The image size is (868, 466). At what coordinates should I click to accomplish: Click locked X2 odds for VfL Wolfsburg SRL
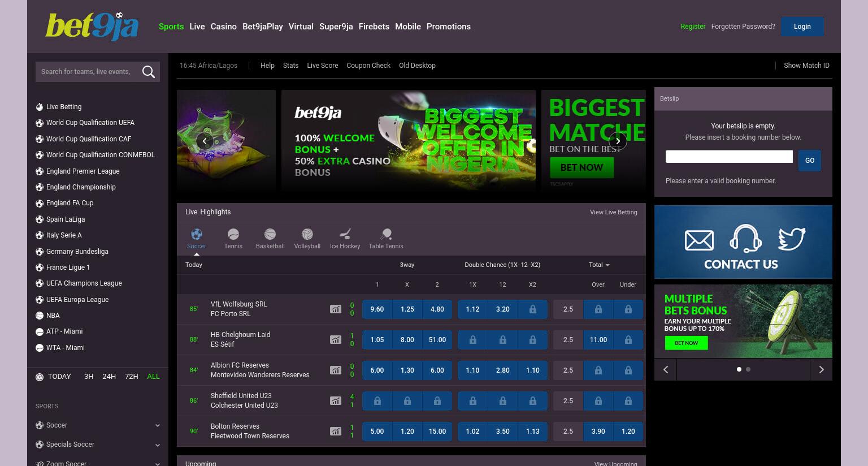(x=532, y=309)
